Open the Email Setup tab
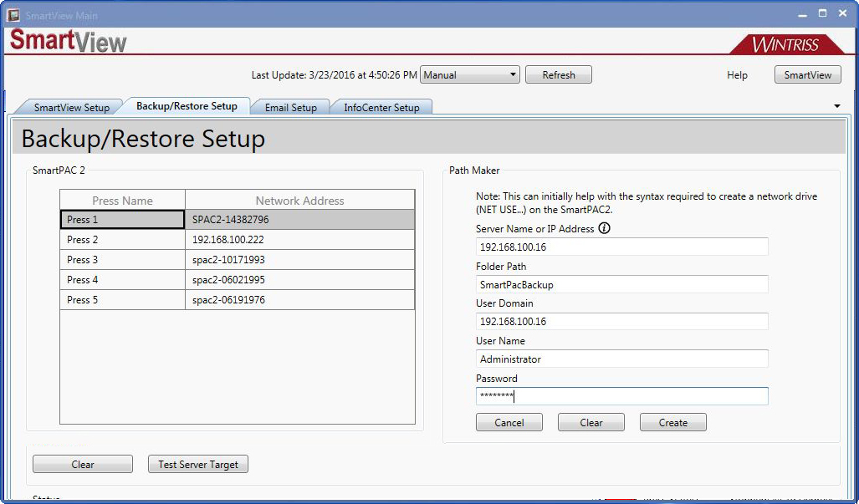Image resolution: width=859 pixels, height=504 pixels. (x=291, y=107)
